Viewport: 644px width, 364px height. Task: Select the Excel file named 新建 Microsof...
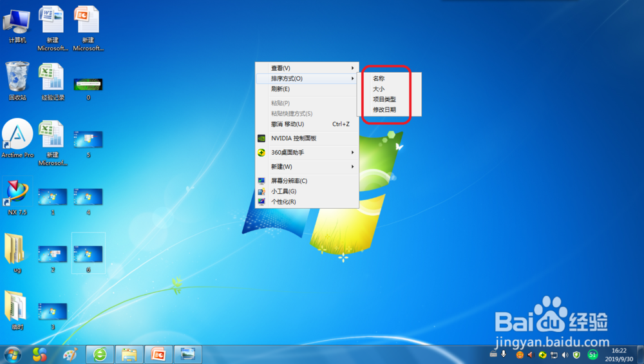[53, 142]
